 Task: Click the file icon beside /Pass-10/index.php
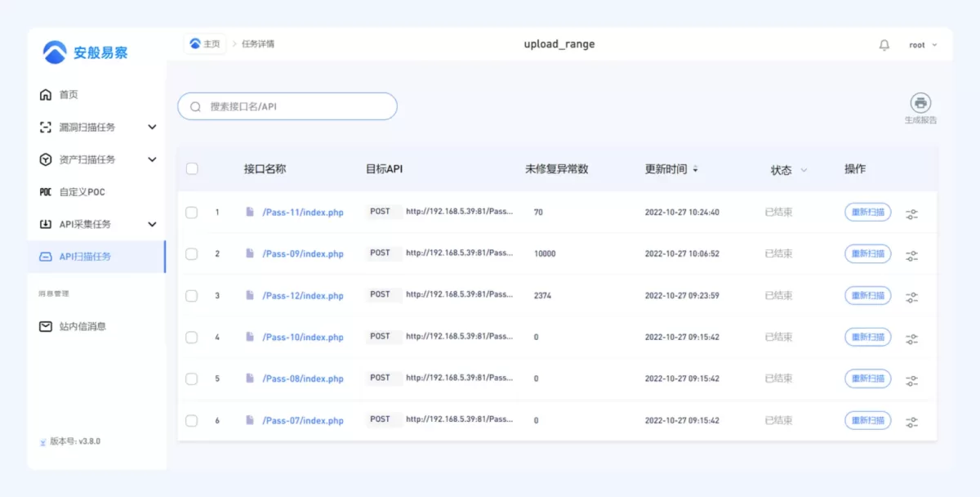pos(250,337)
